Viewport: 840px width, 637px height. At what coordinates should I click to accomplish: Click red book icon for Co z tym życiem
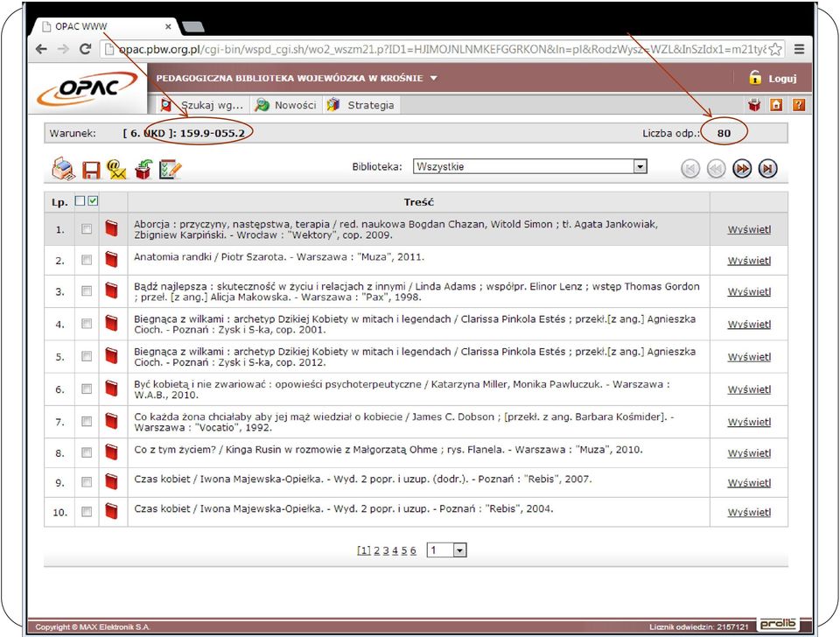coord(111,452)
